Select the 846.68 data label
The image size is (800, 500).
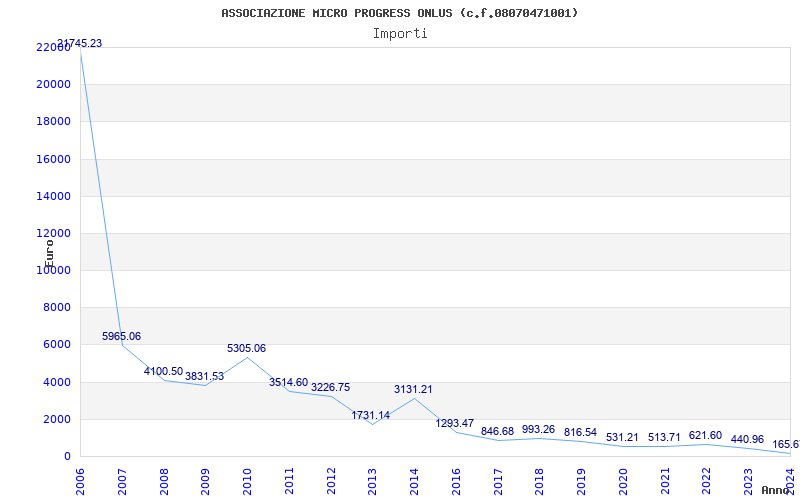click(x=497, y=432)
